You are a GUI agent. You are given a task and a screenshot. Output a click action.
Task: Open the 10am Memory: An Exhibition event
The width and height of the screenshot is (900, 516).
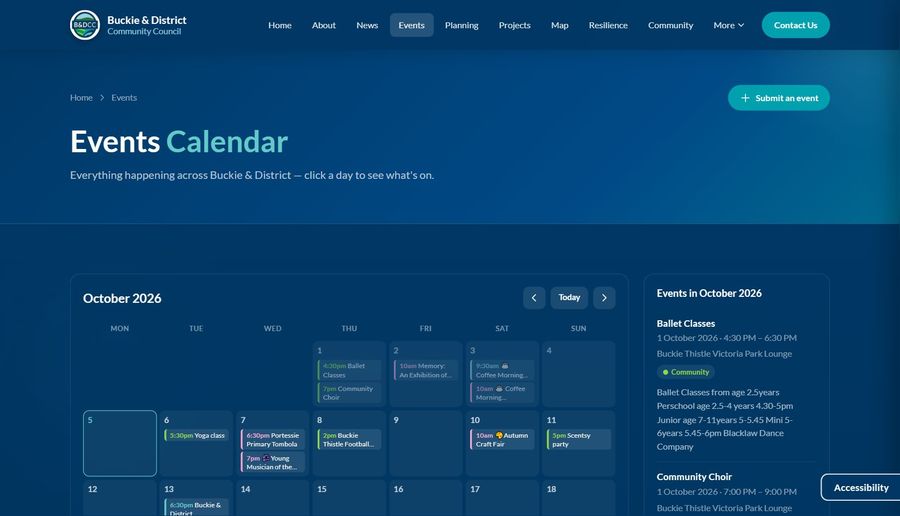coord(425,370)
